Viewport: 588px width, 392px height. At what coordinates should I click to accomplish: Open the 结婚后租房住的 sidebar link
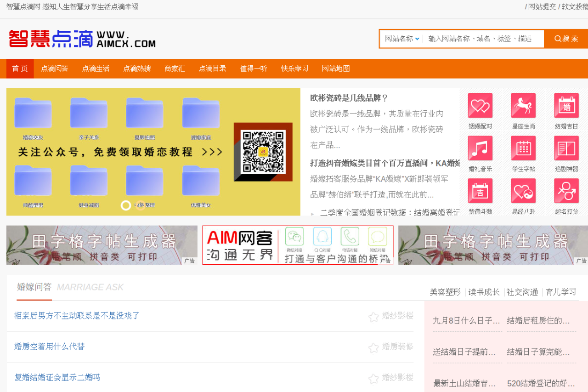tap(538, 321)
